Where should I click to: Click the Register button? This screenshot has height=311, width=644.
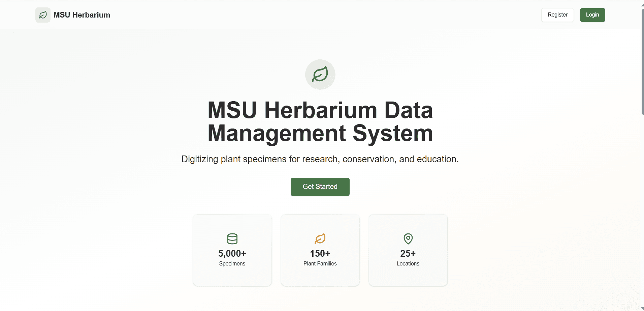557,15
